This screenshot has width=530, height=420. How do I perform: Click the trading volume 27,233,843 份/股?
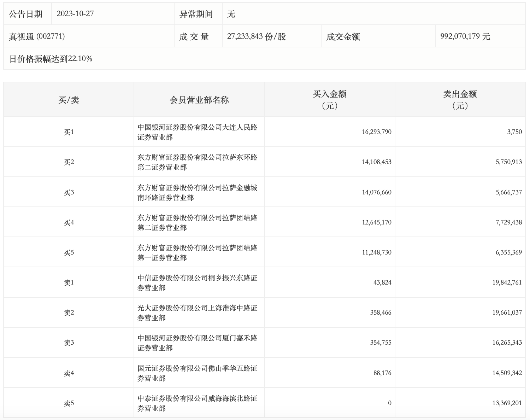click(257, 36)
